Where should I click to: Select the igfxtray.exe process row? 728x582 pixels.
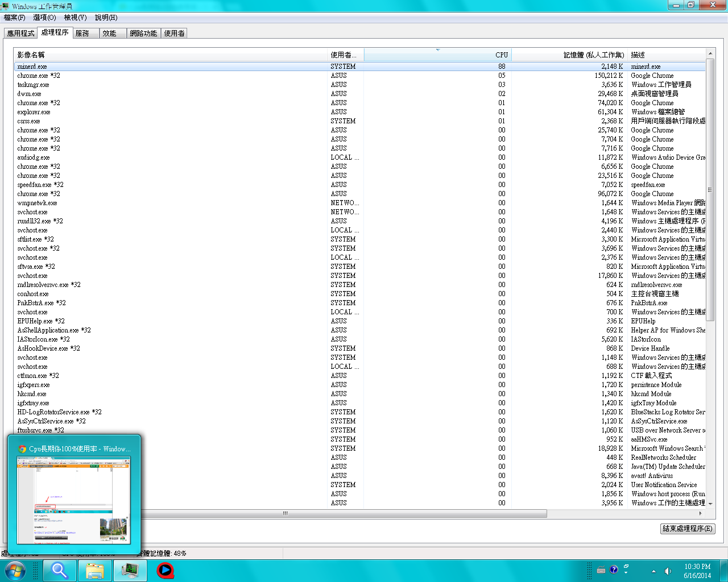click(359, 403)
